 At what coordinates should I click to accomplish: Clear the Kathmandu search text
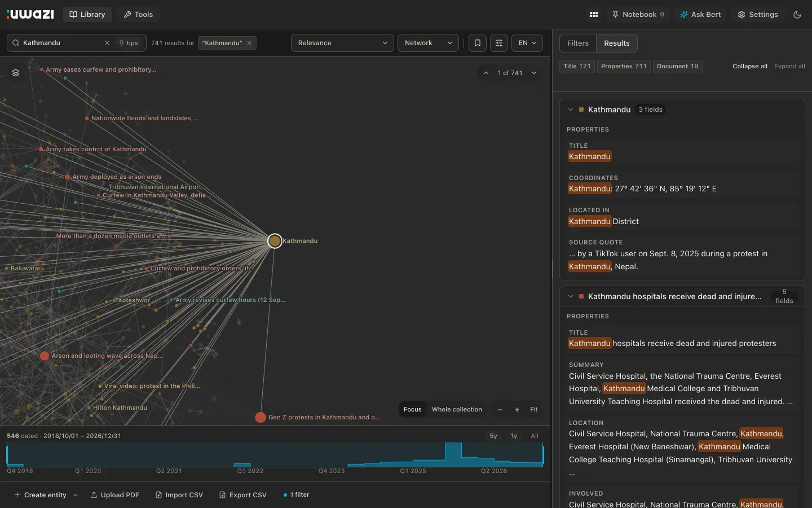click(x=107, y=43)
